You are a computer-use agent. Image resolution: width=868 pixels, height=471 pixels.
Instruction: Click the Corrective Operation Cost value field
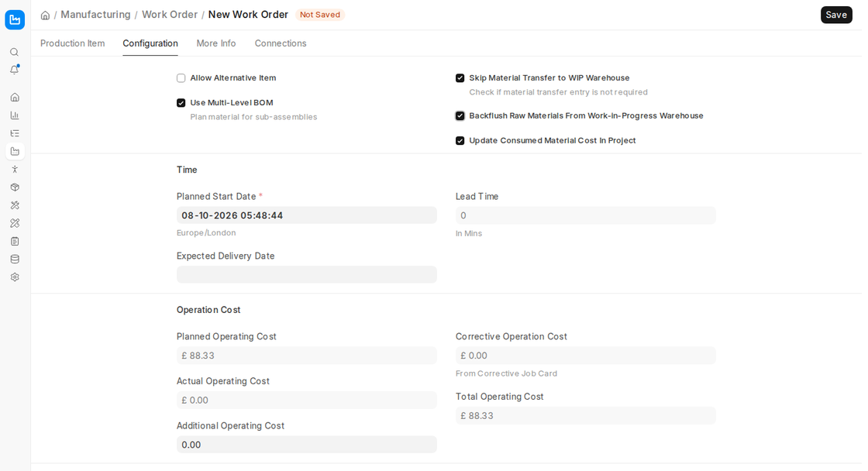tap(586, 356)
